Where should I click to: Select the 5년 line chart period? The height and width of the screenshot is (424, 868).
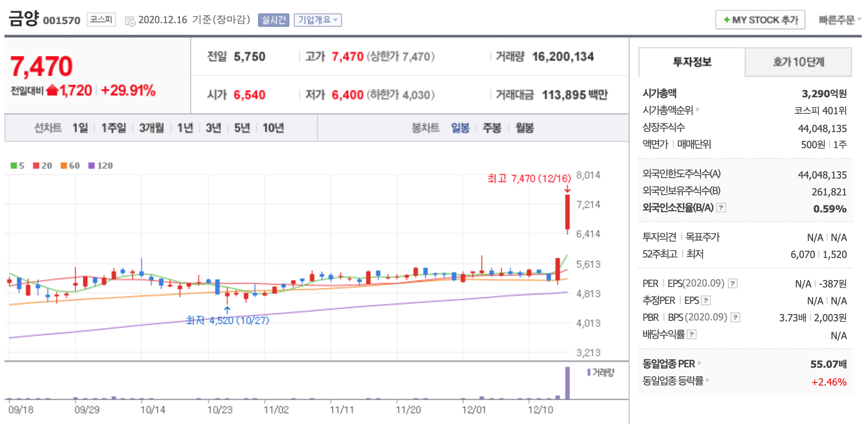(x=242, y=128)
